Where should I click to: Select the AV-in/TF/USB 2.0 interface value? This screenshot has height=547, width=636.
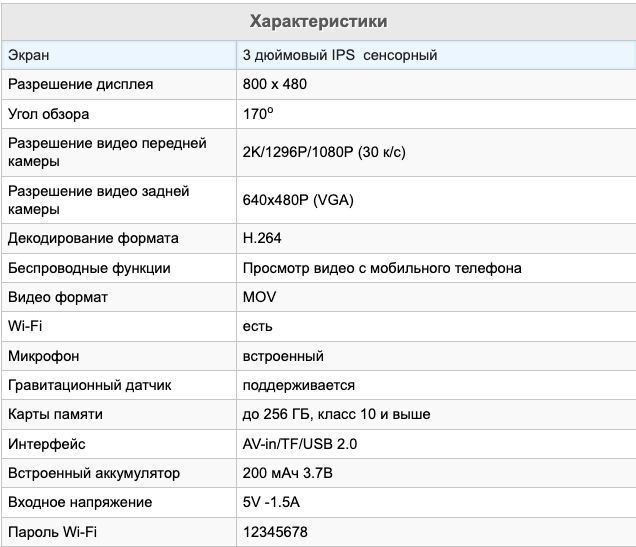pyautogui.click(x=300, y=444)
